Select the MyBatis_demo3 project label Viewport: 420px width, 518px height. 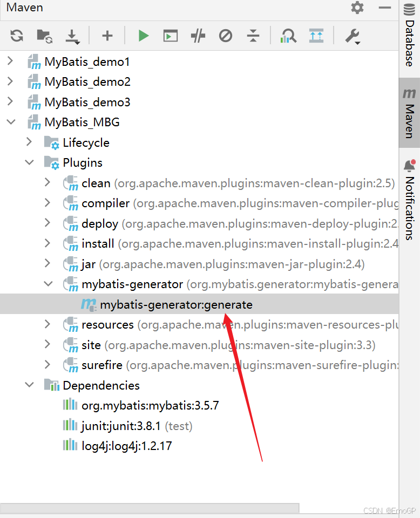tap(87, 102)
